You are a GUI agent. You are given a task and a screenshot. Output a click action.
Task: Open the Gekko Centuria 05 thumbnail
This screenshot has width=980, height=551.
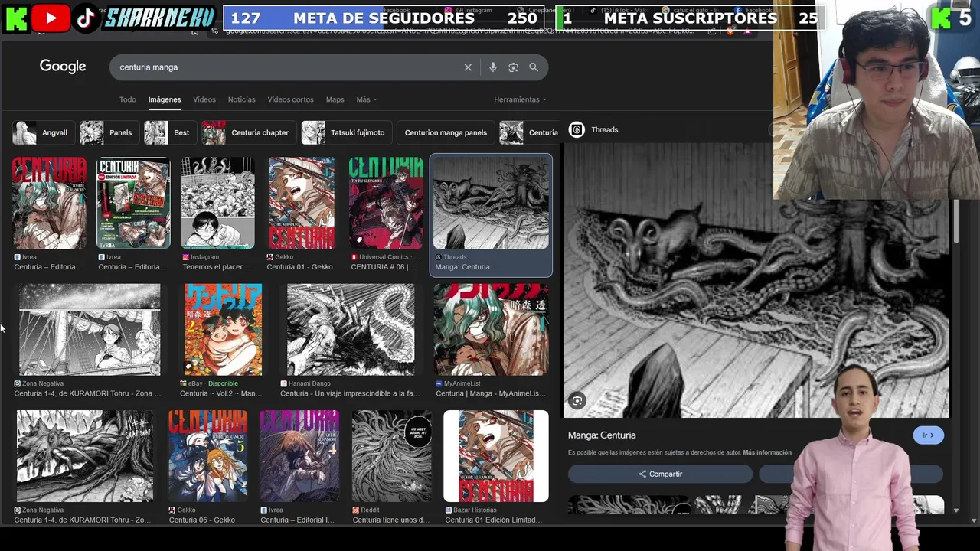click(x=207, y=456)
